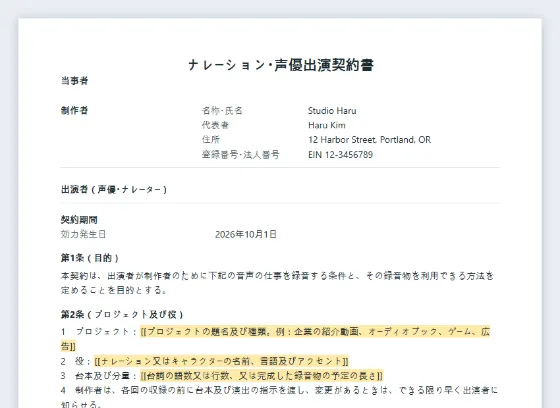Click the 名称・氏名 field label
560x408 pixels.
tap(222, 111)
